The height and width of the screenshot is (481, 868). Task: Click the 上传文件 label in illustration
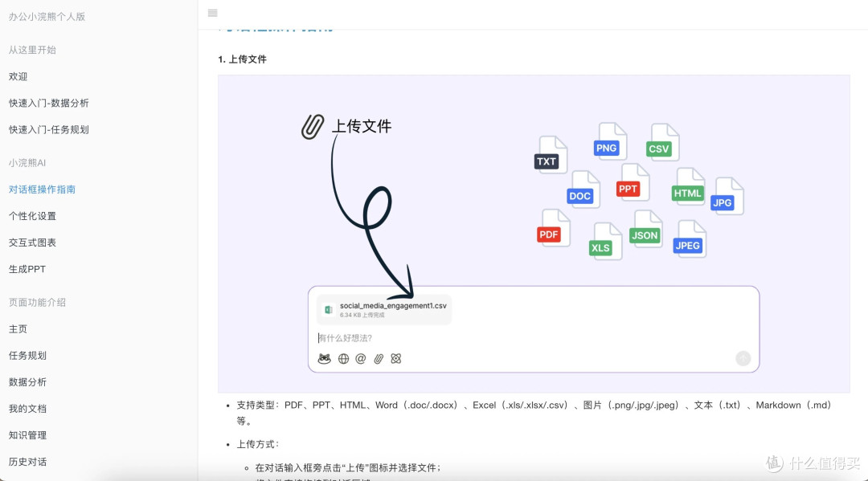tap(362, 126)
